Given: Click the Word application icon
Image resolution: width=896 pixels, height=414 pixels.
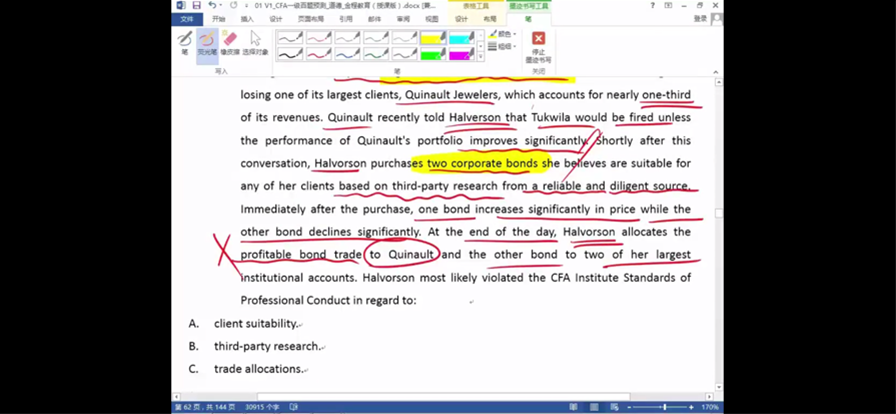Looking at the screenshot, I should tap(181, 5).
